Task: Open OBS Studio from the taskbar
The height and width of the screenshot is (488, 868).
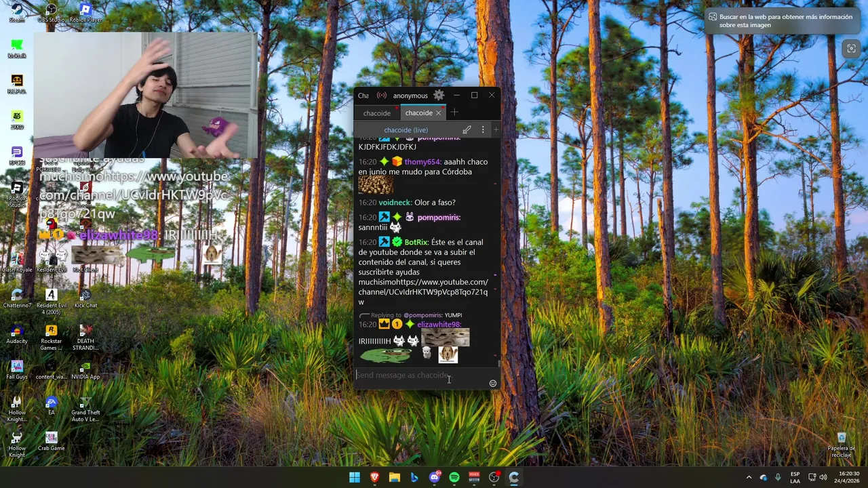Action: pos(494,477)
